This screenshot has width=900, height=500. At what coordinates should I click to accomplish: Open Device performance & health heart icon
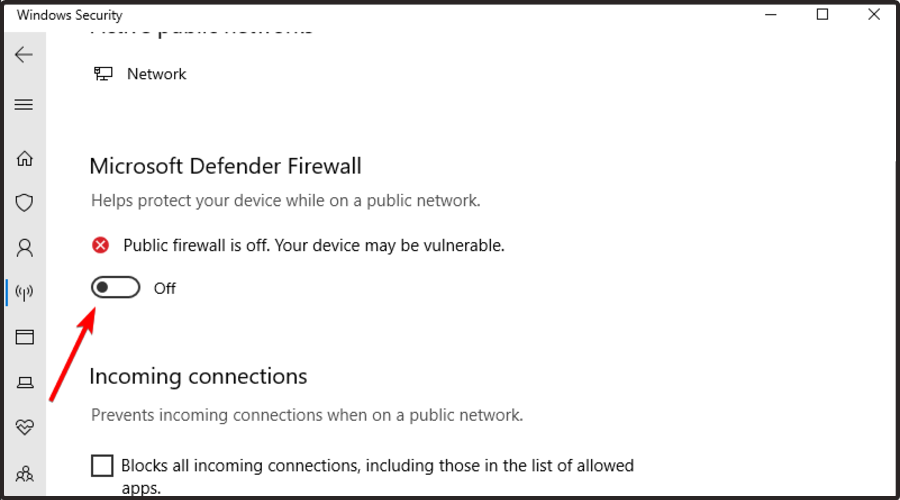pos(25,427)
